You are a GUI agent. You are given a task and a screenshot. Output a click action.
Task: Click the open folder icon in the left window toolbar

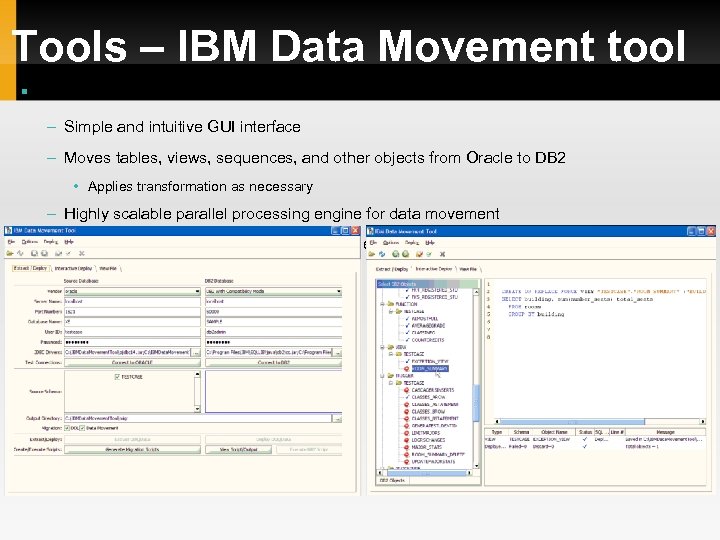[10, 253]
